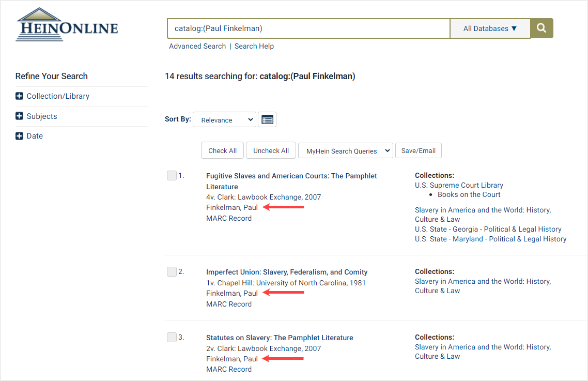Open the Relevance sort dropdown

pyautogui.click(x=224, y=119)
